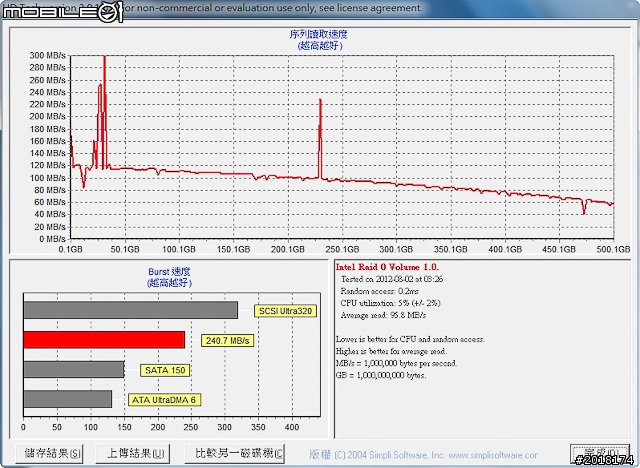Screen dimensions: 640x468
Task: Click the 300 MB/s y-axis label
Action: [47, 55]
